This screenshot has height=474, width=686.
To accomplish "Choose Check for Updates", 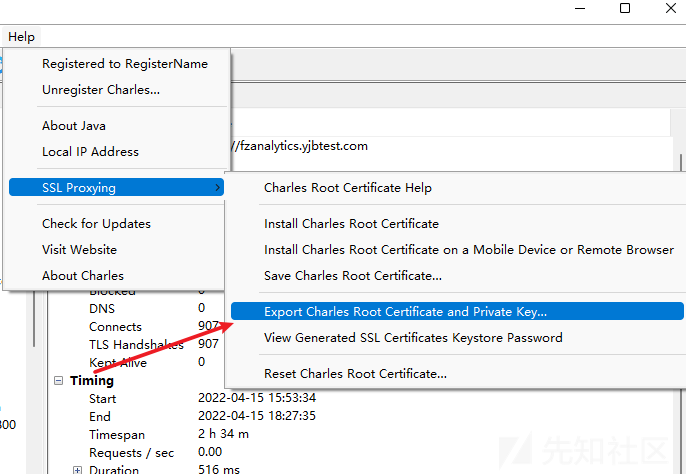I will [x=96, y=224].
